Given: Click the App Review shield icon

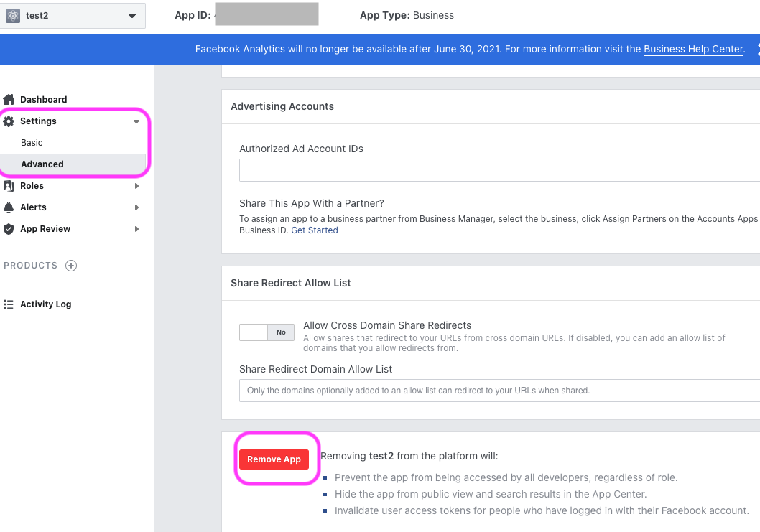Looking at the screenshot, I should [x=9, y=229].
